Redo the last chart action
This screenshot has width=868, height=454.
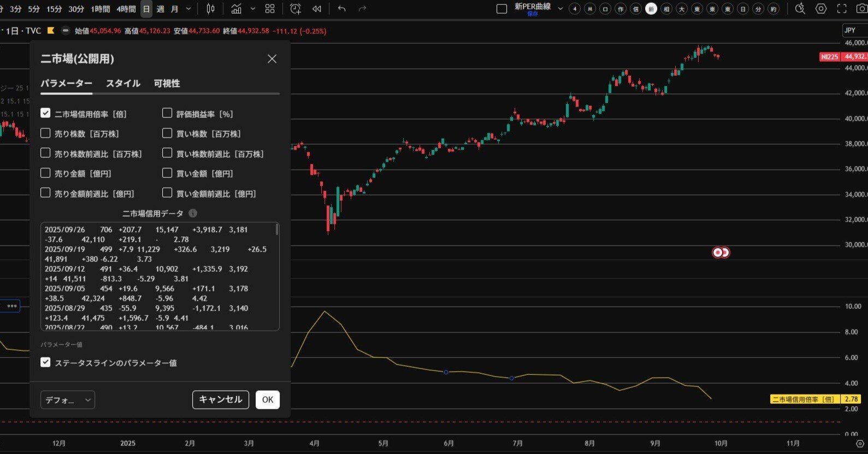362,9
